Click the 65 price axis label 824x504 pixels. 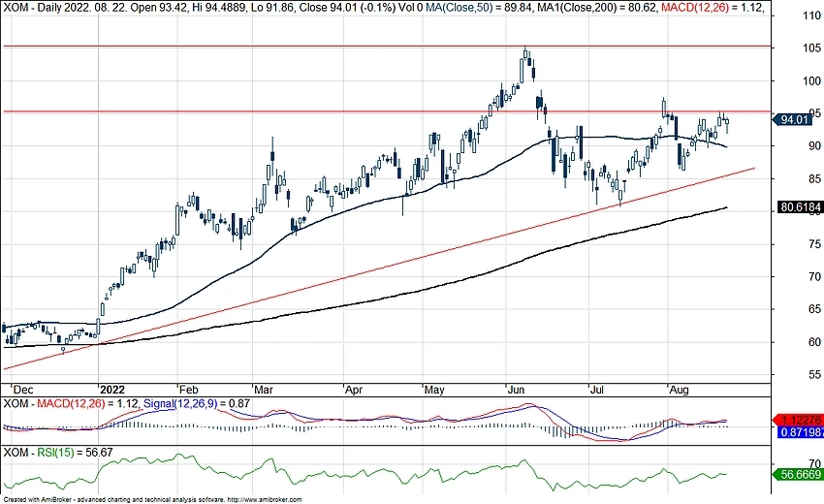click(814, 309)
